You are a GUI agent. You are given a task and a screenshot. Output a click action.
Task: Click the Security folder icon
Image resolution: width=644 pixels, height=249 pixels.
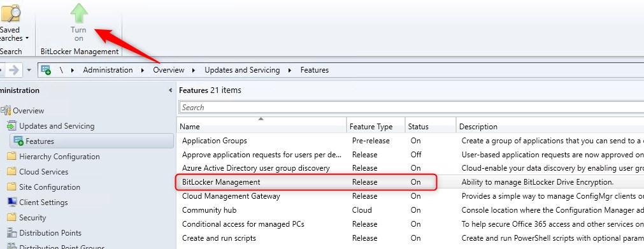(x=11, y=217)
